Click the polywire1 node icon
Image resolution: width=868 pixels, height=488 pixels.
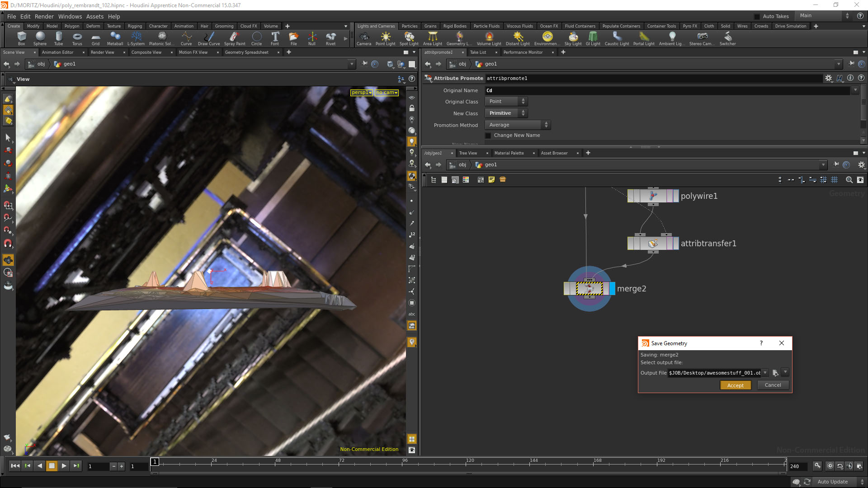coord(653,196)
